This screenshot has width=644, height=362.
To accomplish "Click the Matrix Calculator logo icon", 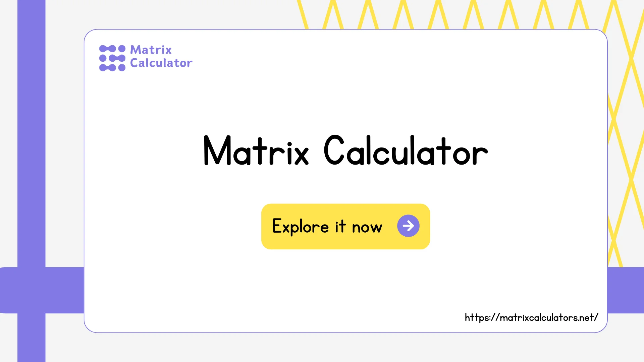I will click(x=111, y=57).
